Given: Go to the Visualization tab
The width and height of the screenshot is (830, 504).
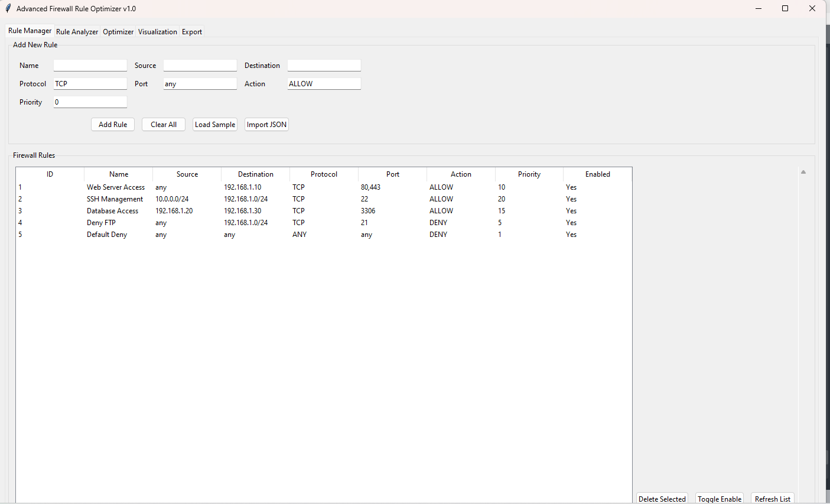Looking at the screenshot, I should pos(157,32).
